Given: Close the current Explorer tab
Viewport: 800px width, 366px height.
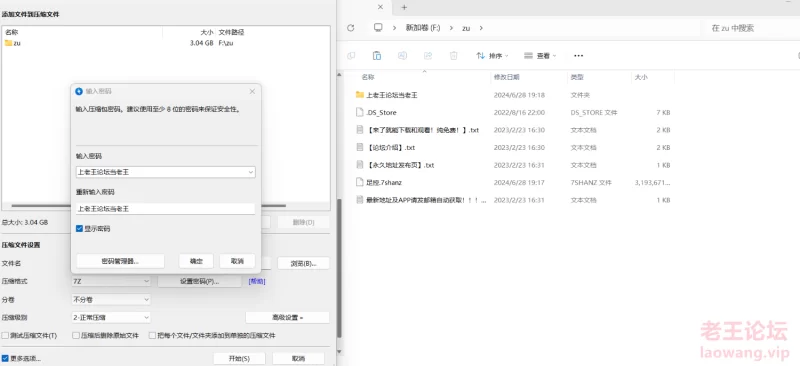Looking at the screenshot, I should tap(380, 7).
